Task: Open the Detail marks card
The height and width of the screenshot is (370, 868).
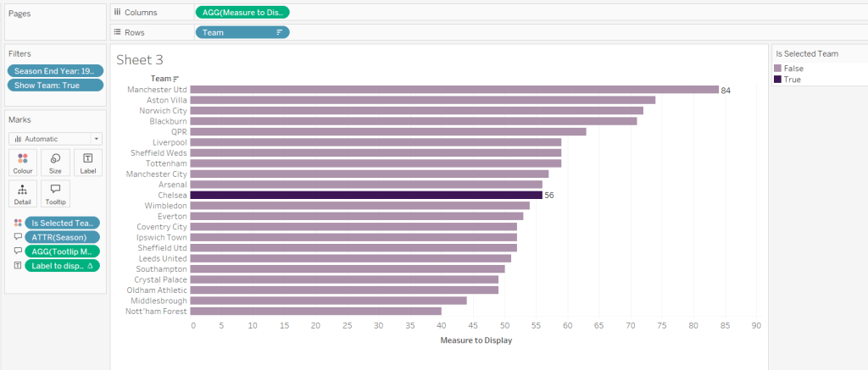Action: tap(23, 193)
